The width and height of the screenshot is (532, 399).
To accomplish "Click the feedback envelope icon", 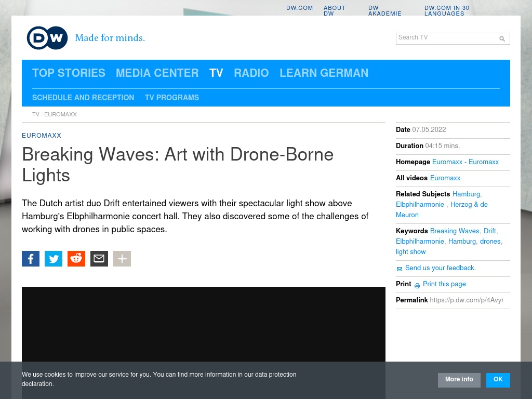I will pyautogui.click(x=400, y=269).
